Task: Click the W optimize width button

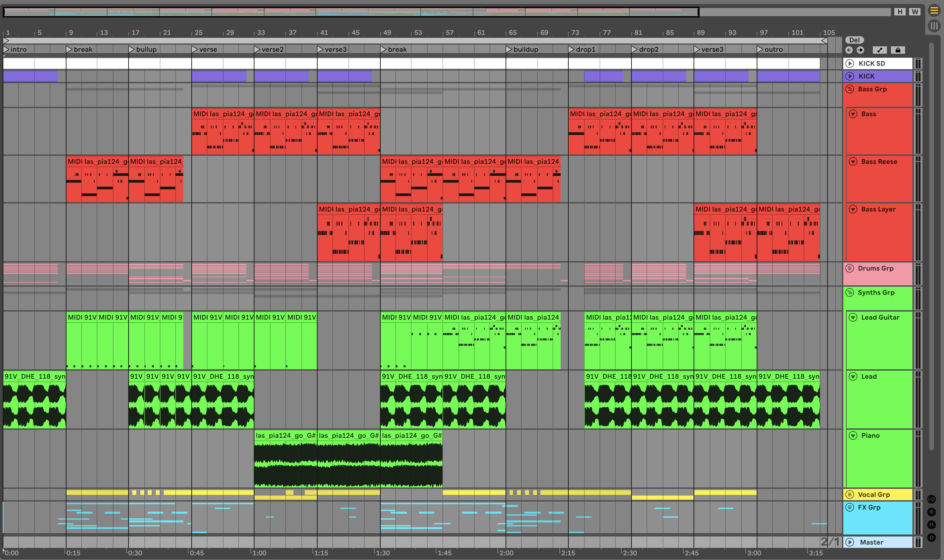Action: [x=914, y=12]
